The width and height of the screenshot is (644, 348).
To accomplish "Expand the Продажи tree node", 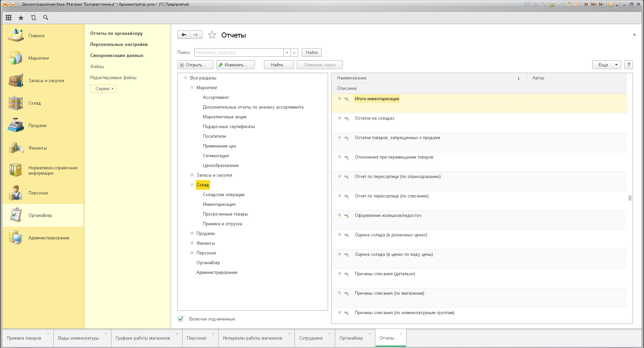I will [192, 233].
